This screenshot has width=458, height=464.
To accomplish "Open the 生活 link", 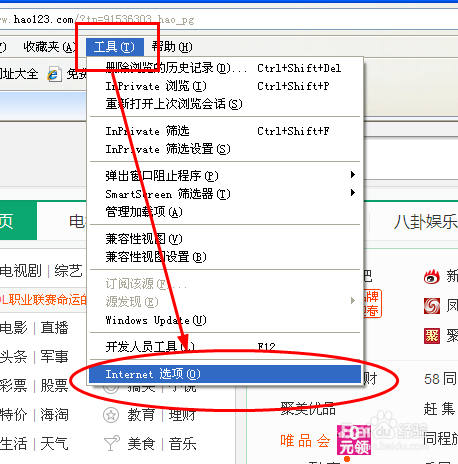I will point(13,444).
